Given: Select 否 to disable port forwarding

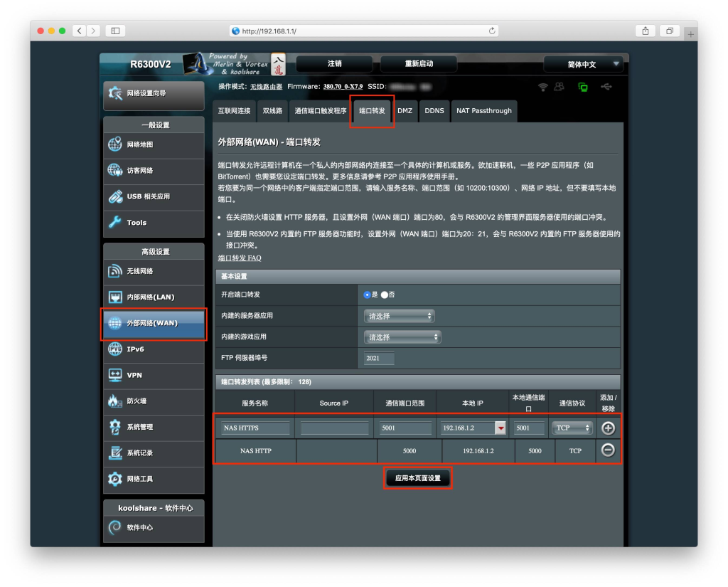Looking at the screenshot, I should tap(385, 295).
